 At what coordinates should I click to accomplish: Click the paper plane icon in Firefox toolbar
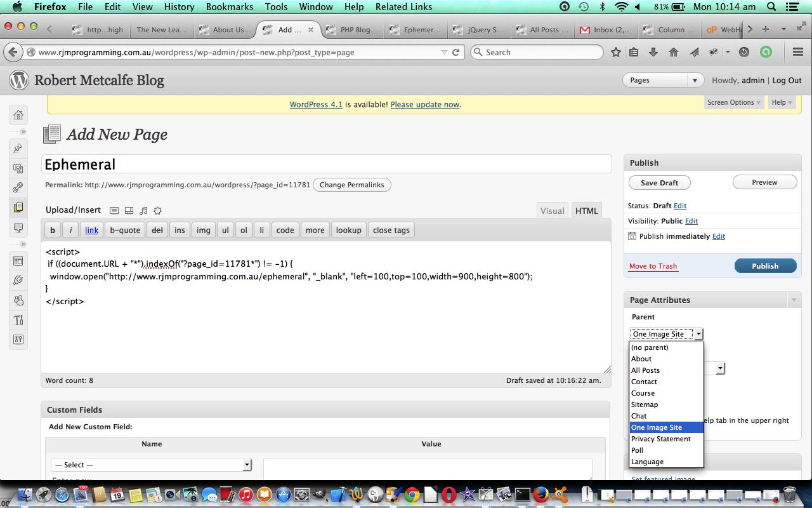point(695,52)
